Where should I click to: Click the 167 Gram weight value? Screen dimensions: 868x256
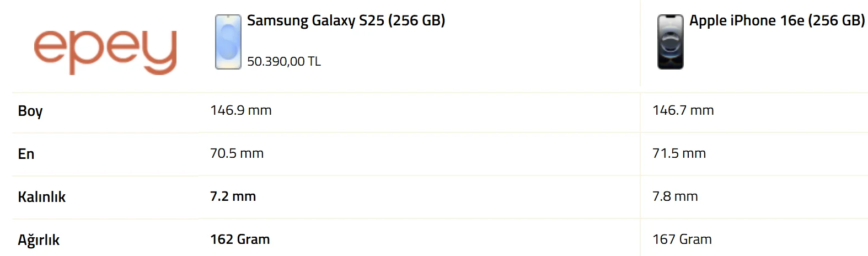tap(682, 239)
